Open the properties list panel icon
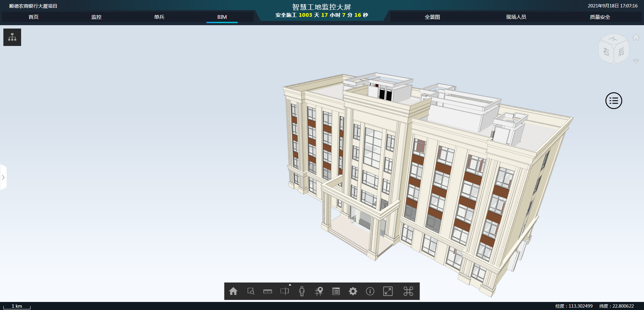This screenshot has width=644, height=310. pos(336,291)
